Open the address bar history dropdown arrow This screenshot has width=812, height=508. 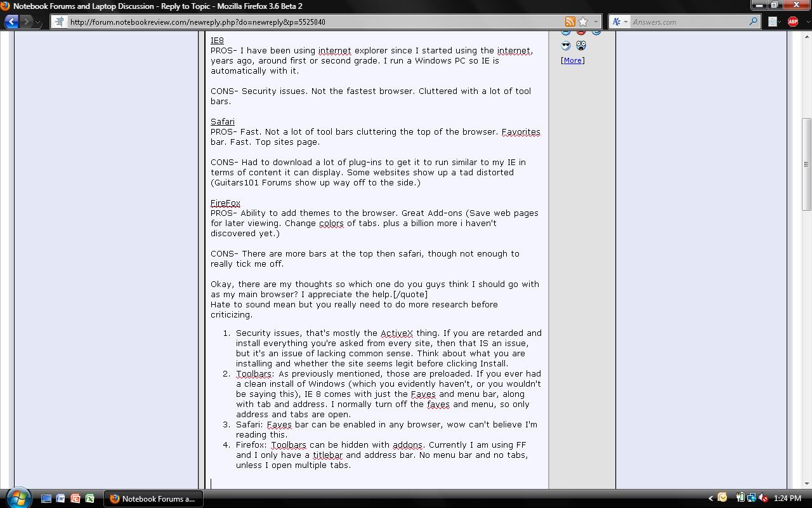(596, 22)
